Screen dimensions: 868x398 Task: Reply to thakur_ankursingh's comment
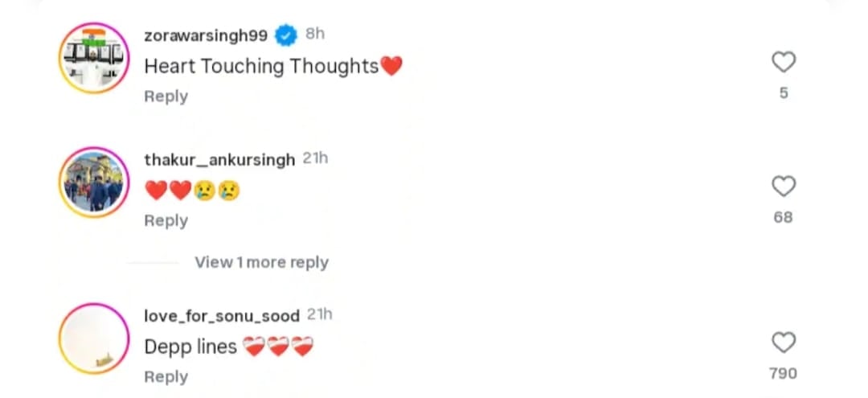166,220
